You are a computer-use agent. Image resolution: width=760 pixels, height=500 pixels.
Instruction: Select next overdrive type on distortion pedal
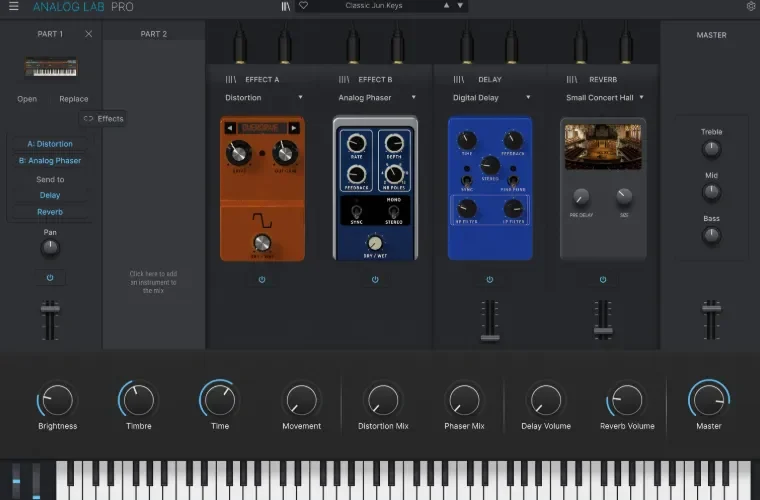pos(294,128)
